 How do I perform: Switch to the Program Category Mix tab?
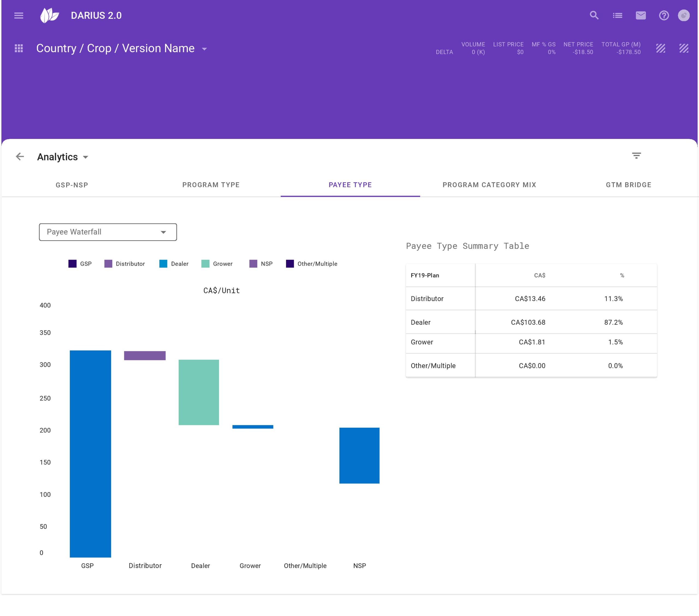pos(489,185)
